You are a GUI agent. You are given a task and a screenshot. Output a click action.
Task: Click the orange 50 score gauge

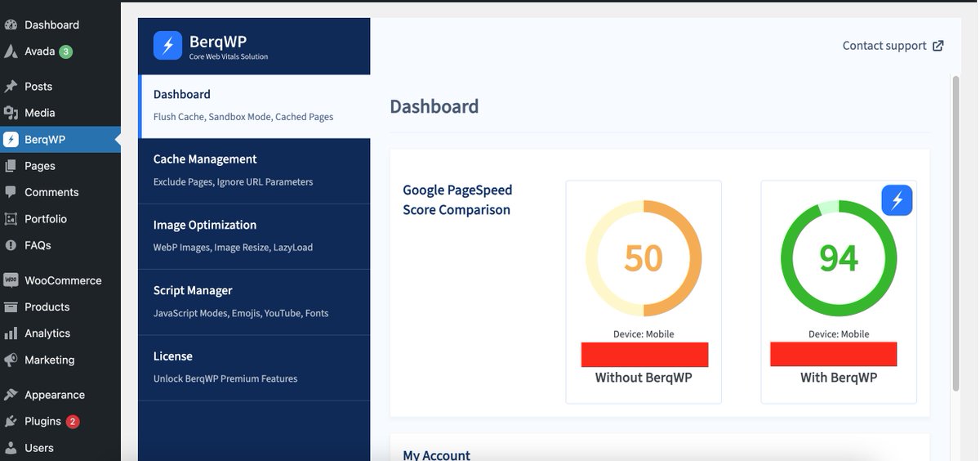[x=644, y=258]
